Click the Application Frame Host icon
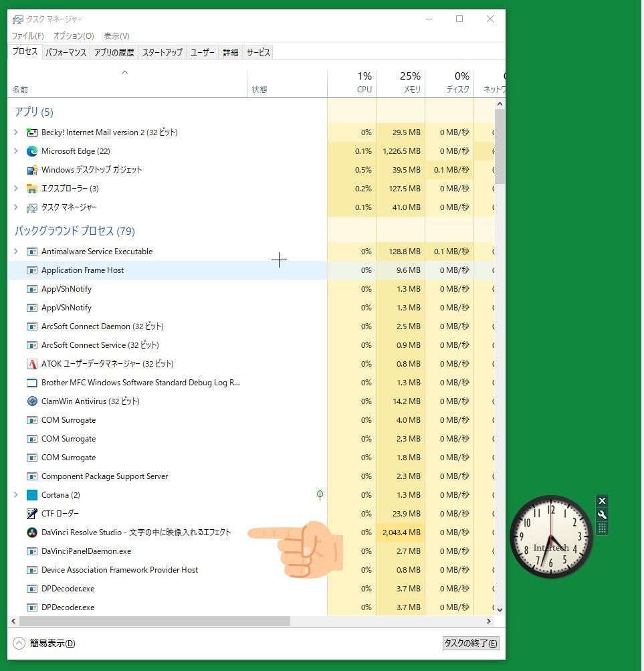The height and width of the screenshot is (671, 644). coord(32,270)
